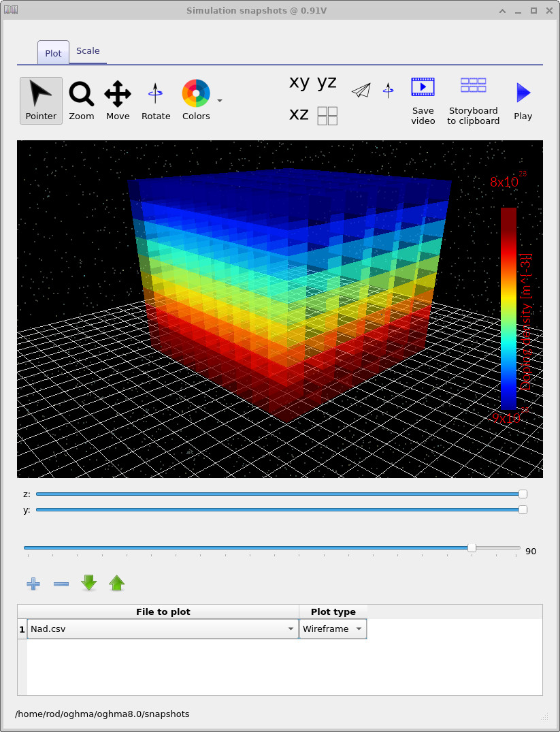Select the xz plane view
The height and width of the screenshot is (732, 560).
pos(298,114)
